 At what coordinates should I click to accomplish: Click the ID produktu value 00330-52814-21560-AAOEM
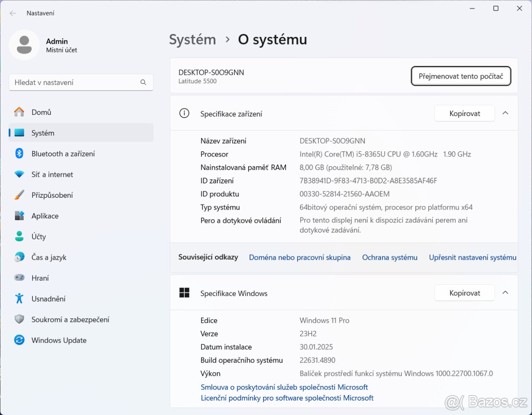pyautogui.click(x=344, y=194)
